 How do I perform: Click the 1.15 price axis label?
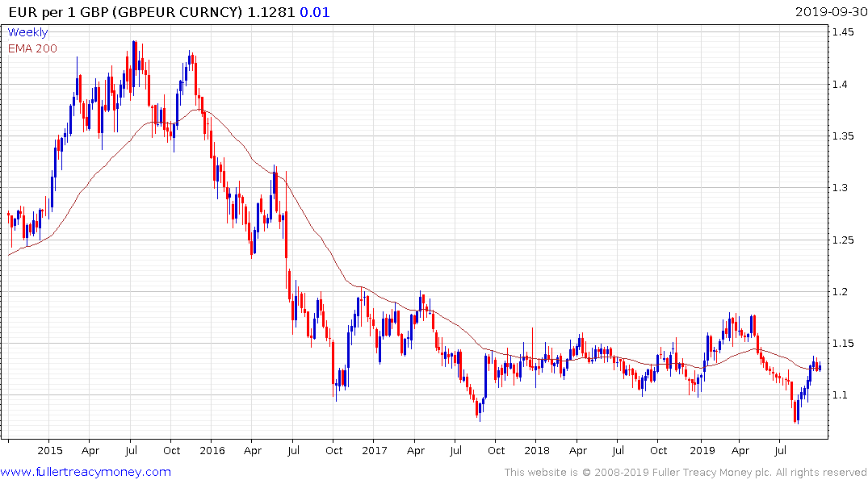click(843, 344)
